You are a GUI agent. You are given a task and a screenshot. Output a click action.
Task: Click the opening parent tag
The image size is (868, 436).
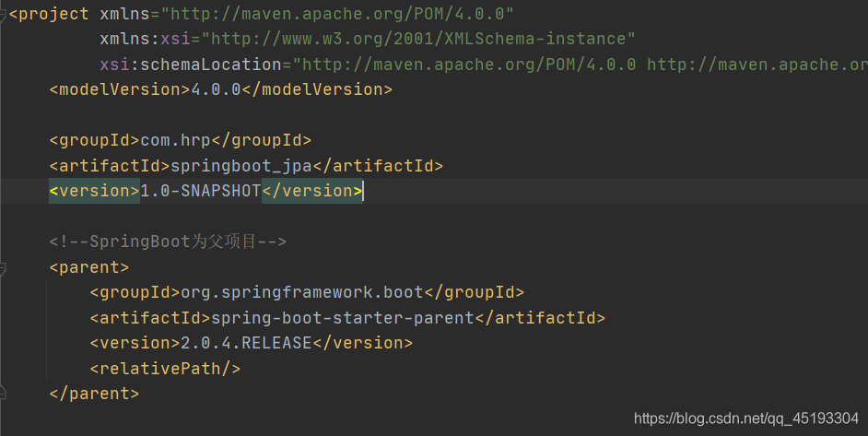coord(89,267)
